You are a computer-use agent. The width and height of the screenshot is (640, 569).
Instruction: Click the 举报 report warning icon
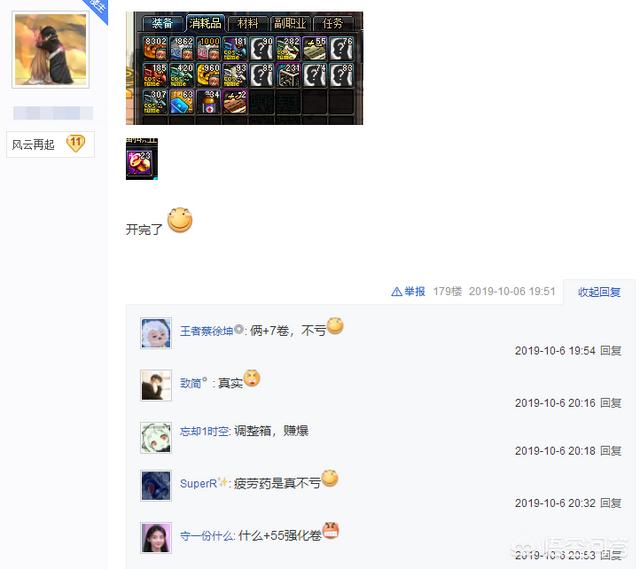tap(396, 291)
